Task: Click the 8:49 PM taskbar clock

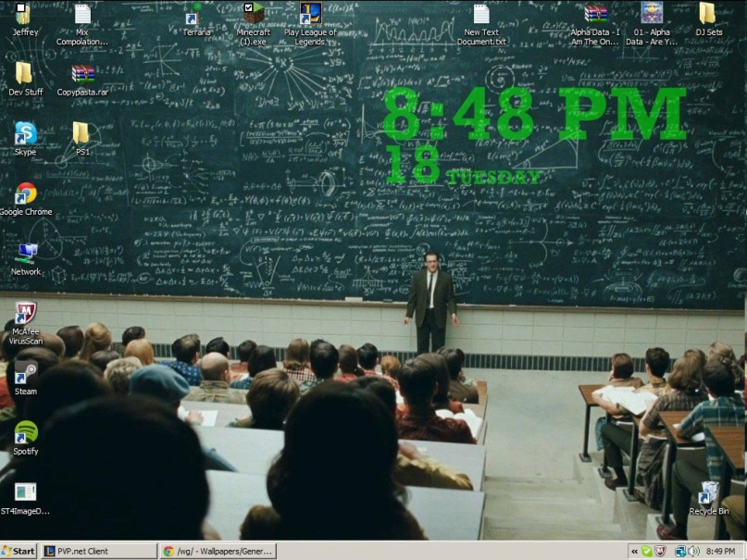Action: pyautogui.click(x=720, y=552)
